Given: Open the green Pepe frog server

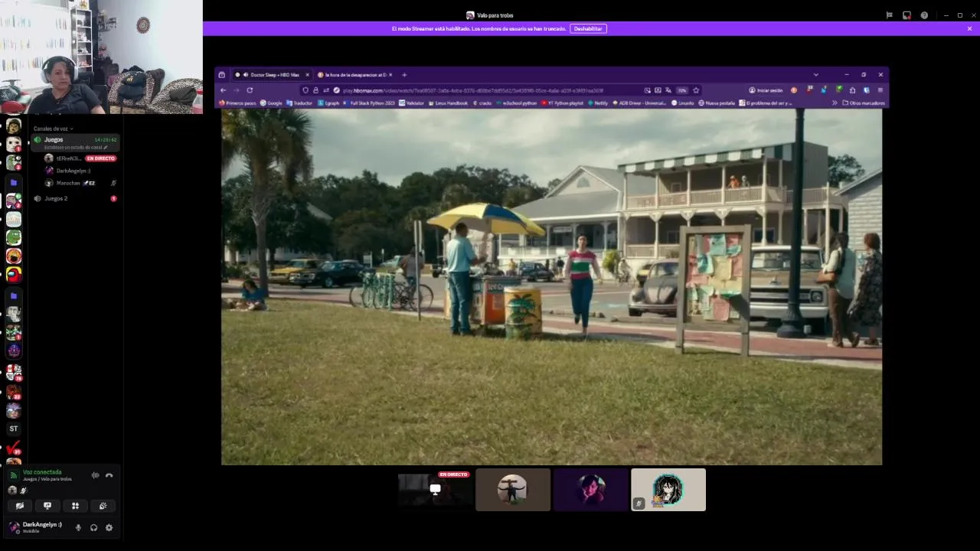Looking at the screenshot, I should (13, 237).
